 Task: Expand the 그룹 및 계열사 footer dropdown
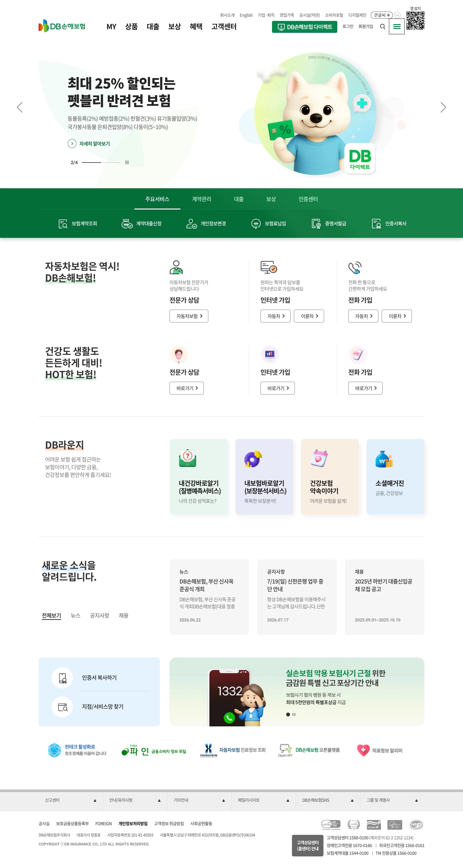(x=392, y=800)
